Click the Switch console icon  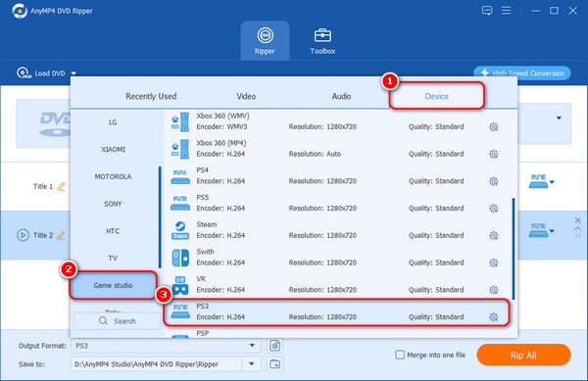[x=180, y=258]
